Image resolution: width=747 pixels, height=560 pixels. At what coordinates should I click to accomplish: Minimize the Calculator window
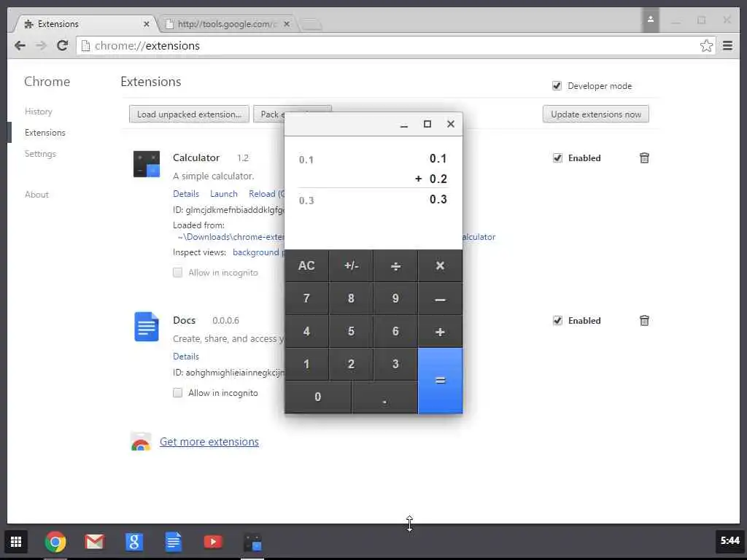[x=404, y=124]
